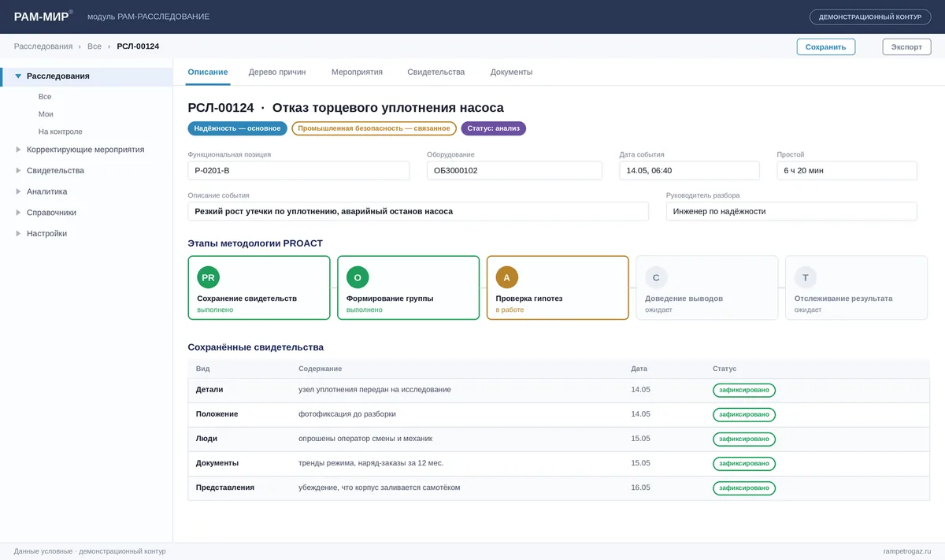
Task: Open the Расследования breadcrumb link
Action: click(43, 46)
